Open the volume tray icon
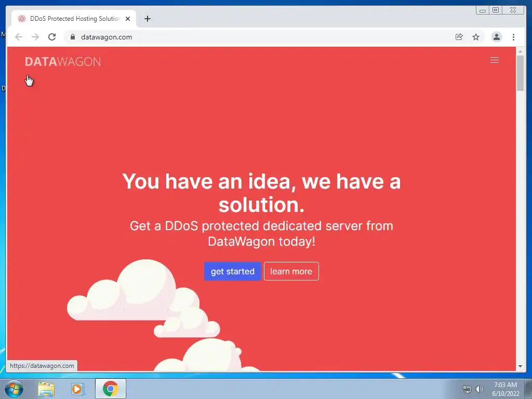This screenshot has width=532, height=399. pyautogui.click(x=479, y=389)
